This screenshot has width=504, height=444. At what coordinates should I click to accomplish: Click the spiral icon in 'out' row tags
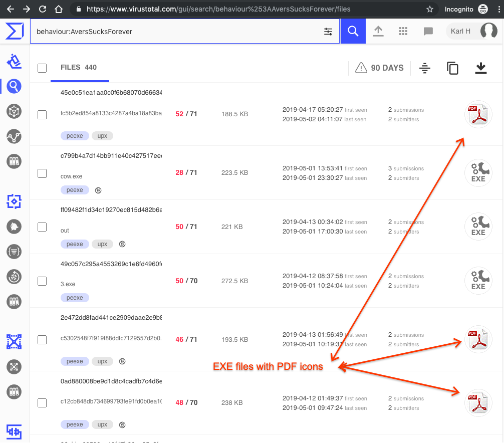122,244
